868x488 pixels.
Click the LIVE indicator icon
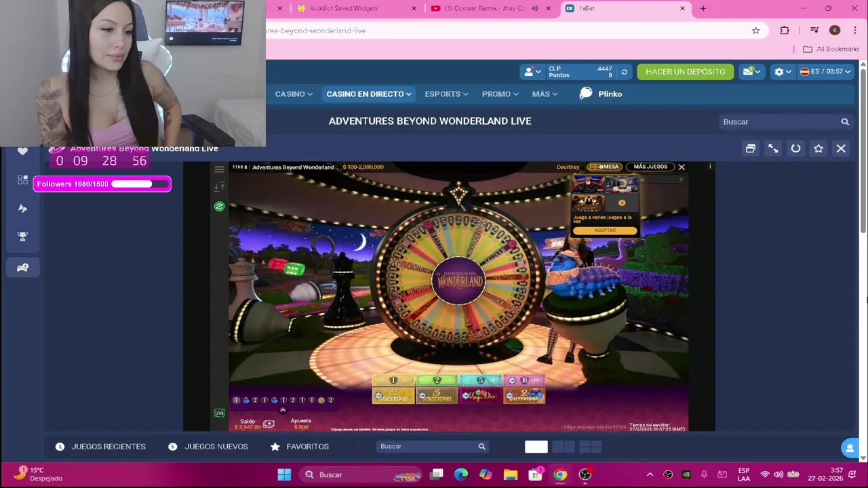coord(219,413)
